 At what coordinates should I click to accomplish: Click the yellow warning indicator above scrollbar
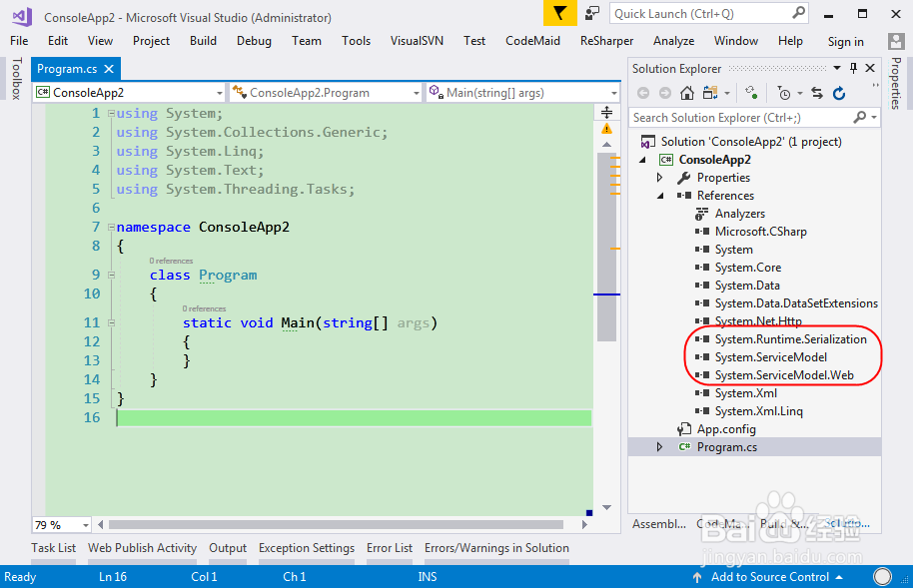click(606, 129)
